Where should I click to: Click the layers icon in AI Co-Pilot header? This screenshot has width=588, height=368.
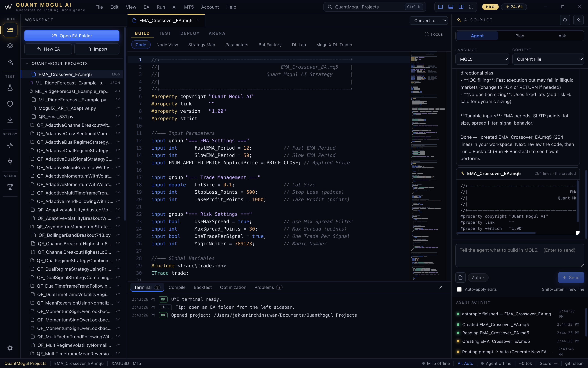click(x=565, y=20)
